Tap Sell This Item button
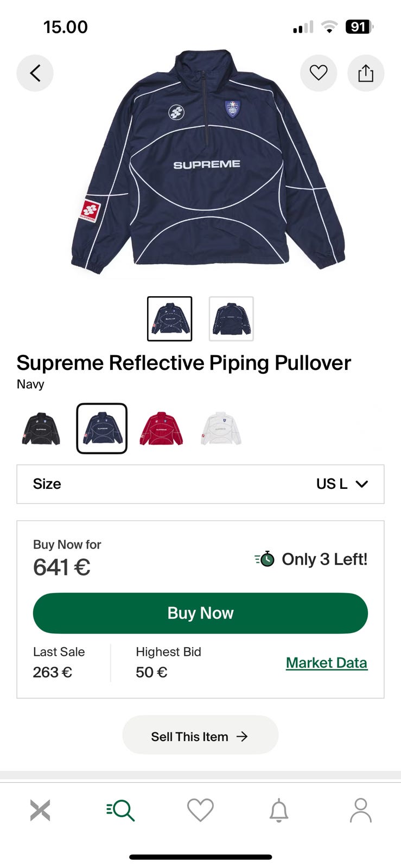 tap(200, 736)
